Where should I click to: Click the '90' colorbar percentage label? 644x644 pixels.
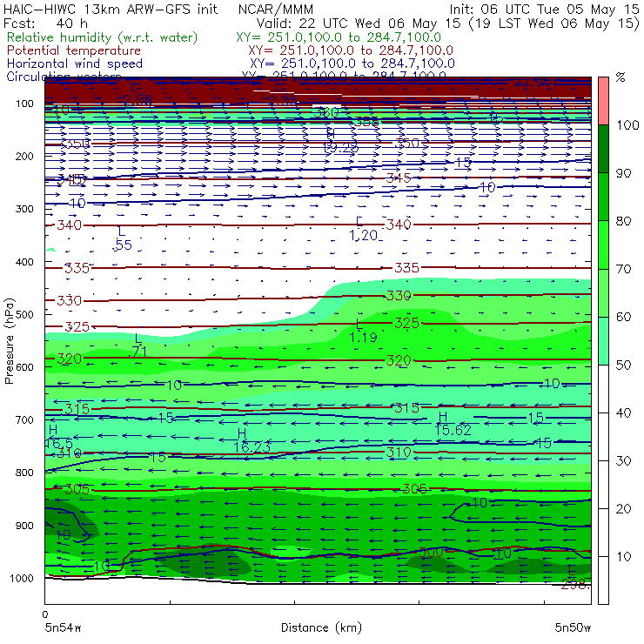623,173
